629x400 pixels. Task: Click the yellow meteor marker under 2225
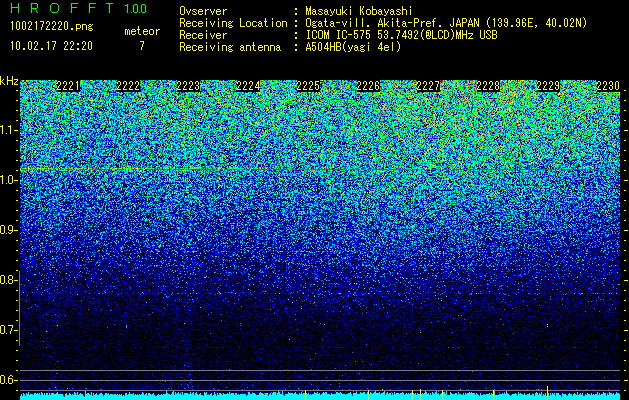[306, 395]
